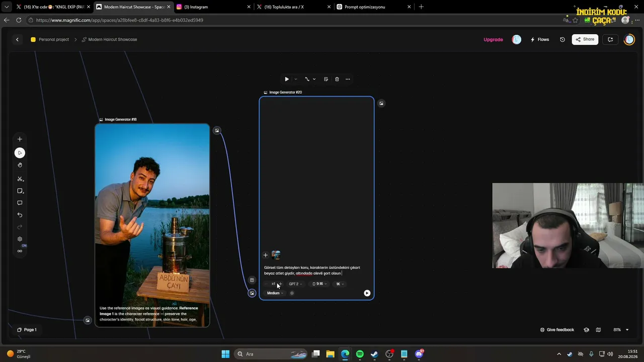Viewport: 644px width, 362px height.
Task: Open canvas settings gear
Action: 20,239
